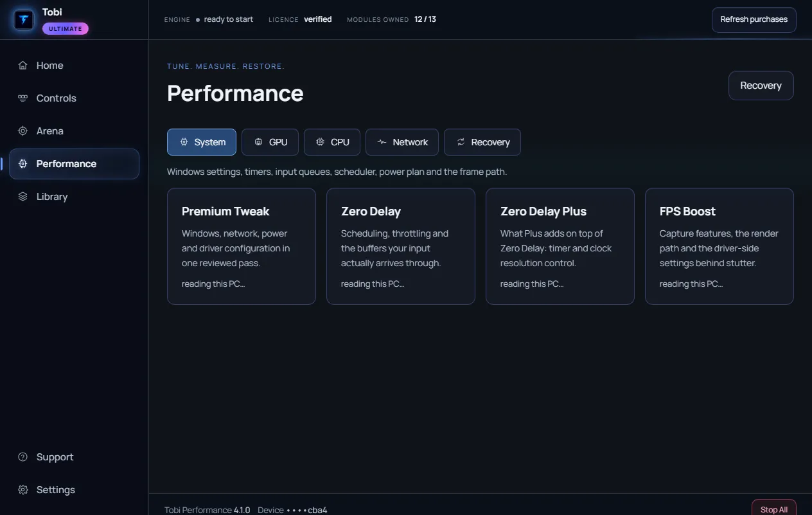Click the Support question mark icon
This screenshot has height=515, width=812.
(23, 457)
